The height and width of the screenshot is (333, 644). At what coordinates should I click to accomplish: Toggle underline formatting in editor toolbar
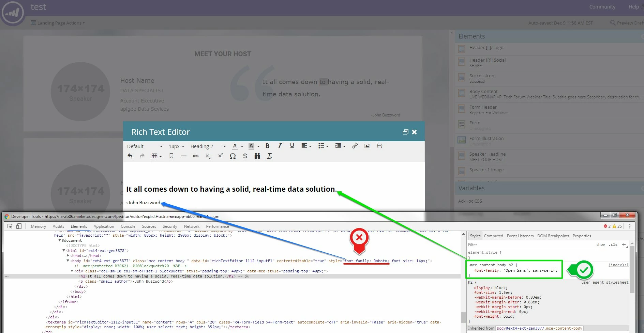pos(292,146)
